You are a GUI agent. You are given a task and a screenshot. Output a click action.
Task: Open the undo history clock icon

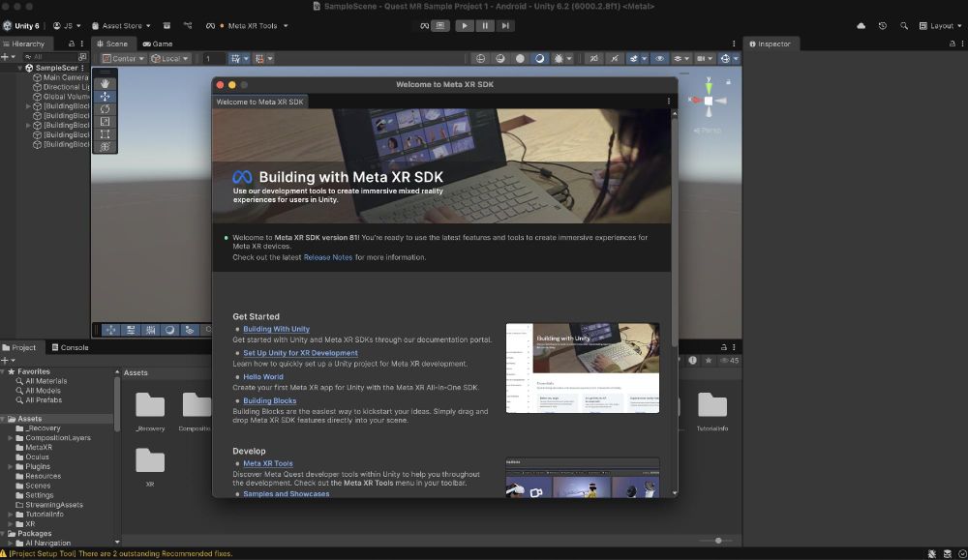tap(883, 26)
